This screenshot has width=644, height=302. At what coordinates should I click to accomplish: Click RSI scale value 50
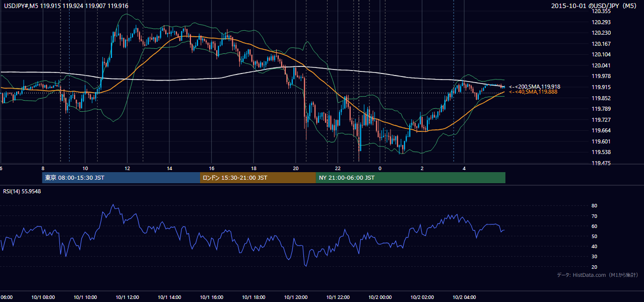pos(595,236)
